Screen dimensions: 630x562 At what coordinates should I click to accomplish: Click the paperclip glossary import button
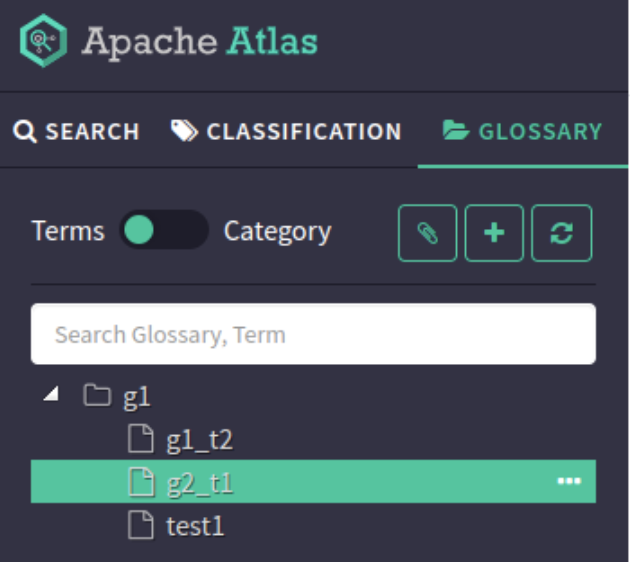click(427, 233)
